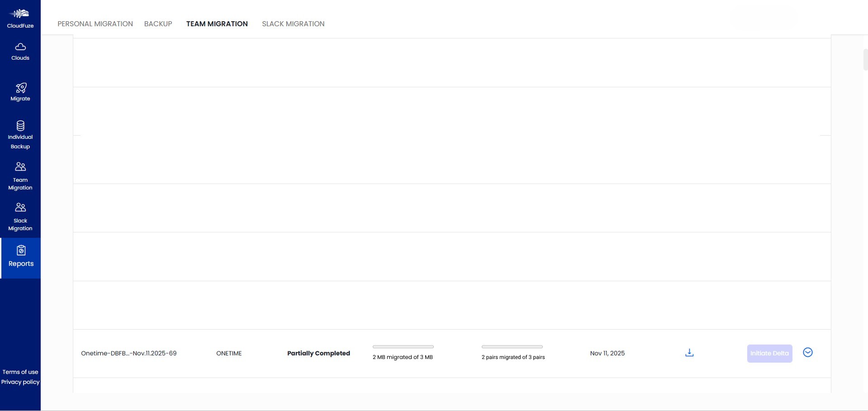Open the Backup tab
868x411 pixels.
[158, 24]
